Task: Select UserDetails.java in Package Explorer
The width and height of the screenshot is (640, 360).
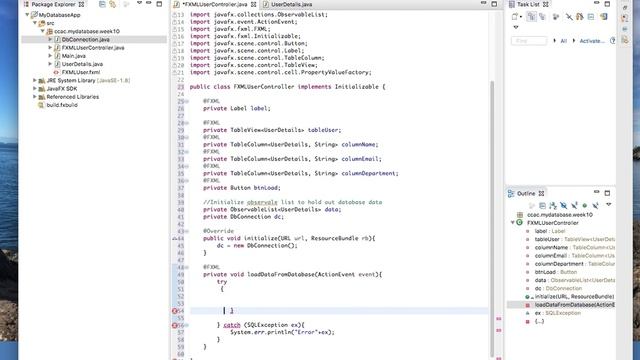Action: [82, 64]
